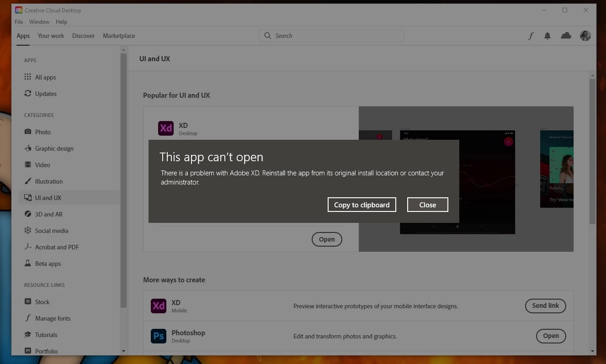This screenshot has width=606, height=364.
Task: Open the File menu
Action: point(19,22)
